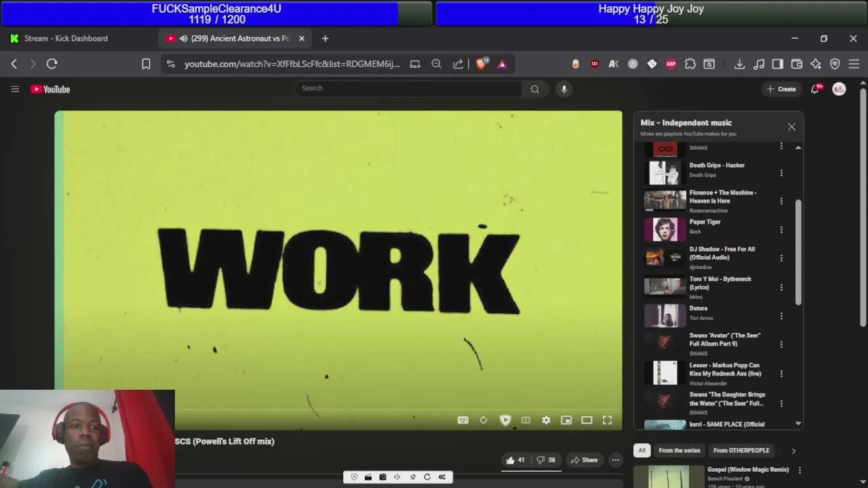Open more actions ellipsis below video
Image resolution: width=868 pixels, height=488 pixels.
pos(616,460)
